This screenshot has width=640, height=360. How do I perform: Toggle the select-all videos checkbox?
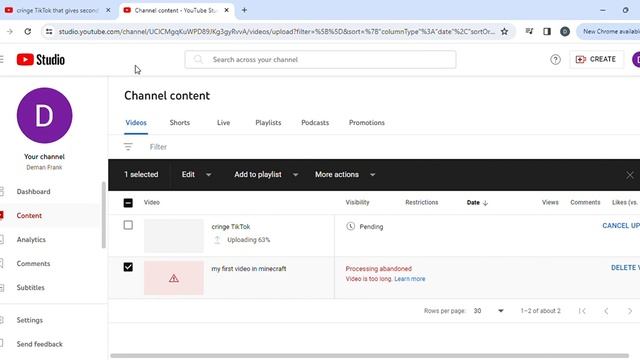click(x=128, y=203)
